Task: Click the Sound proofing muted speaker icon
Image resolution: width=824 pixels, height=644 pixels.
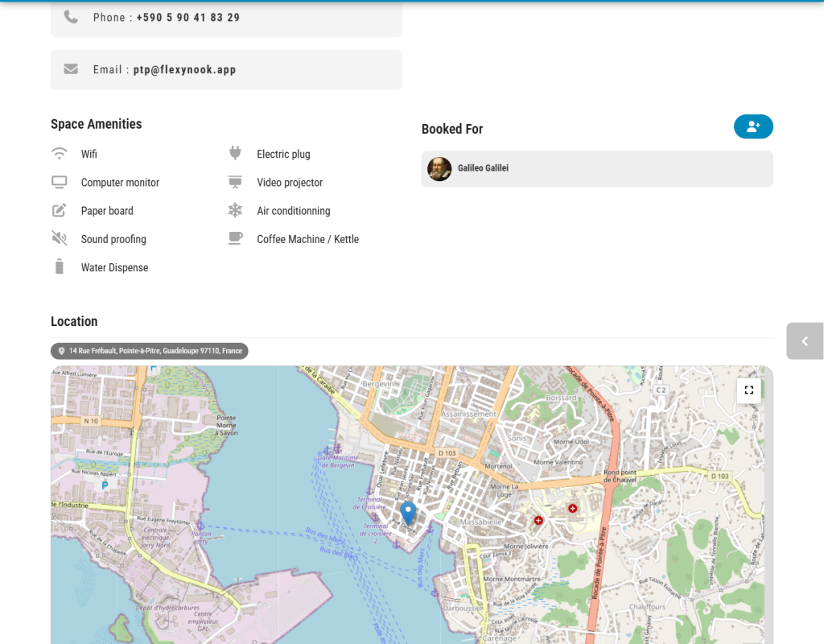Action: click(x=60, y=238)
